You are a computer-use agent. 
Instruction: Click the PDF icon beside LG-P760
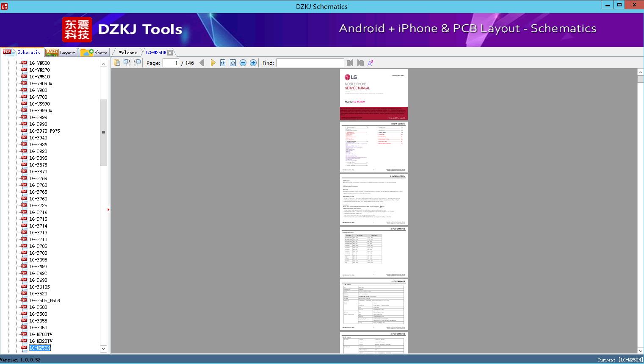[24, 198]
